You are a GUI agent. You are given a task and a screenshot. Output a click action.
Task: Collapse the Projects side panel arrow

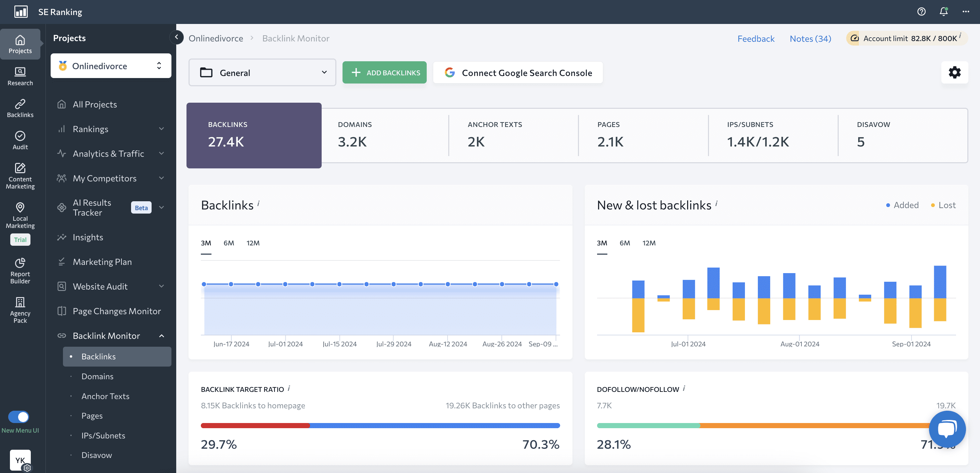point(177,37)
